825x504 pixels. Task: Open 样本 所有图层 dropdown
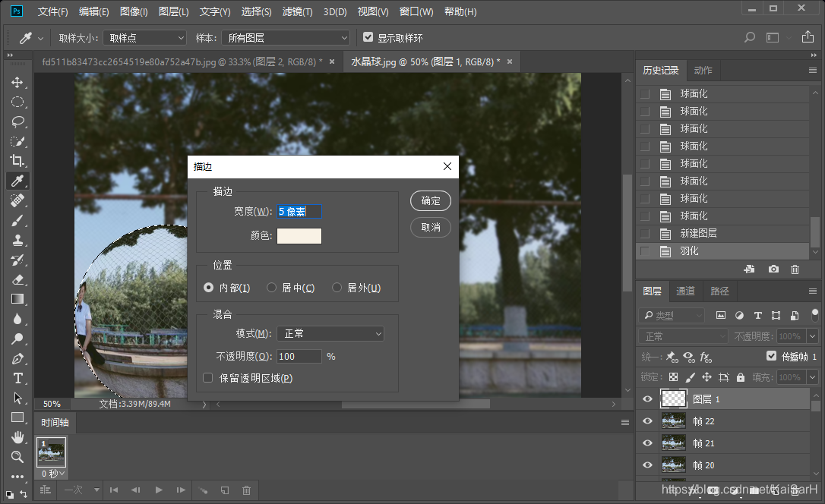click(x=286, y=38)
